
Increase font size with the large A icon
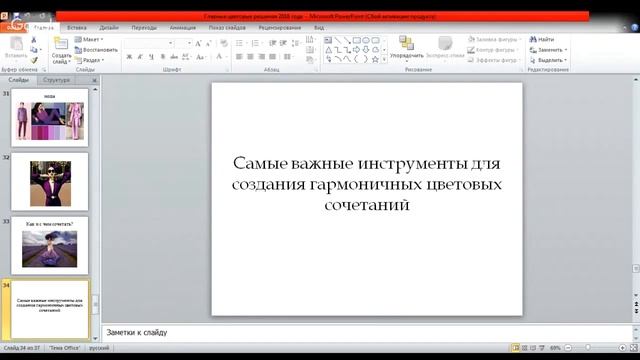[198, 43]
